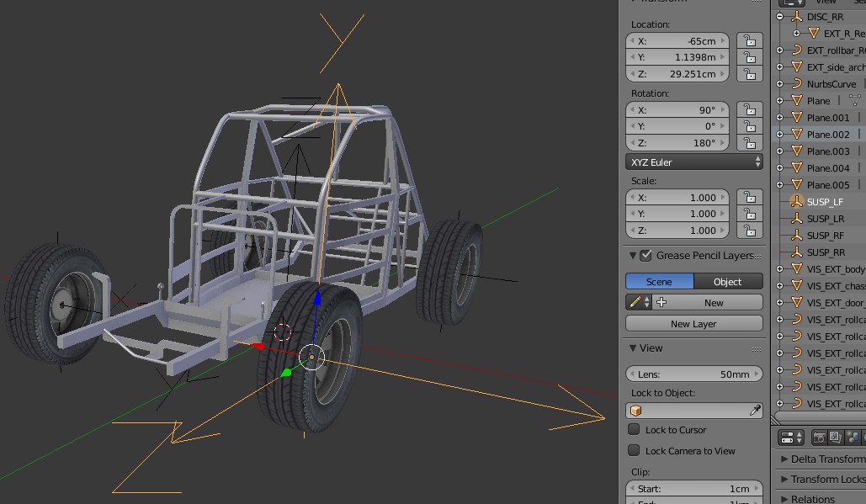Image resolution: width=866 pixels, height=504 pixels.
Task: Open the properties editor type selector
Action: click(791, 438)
